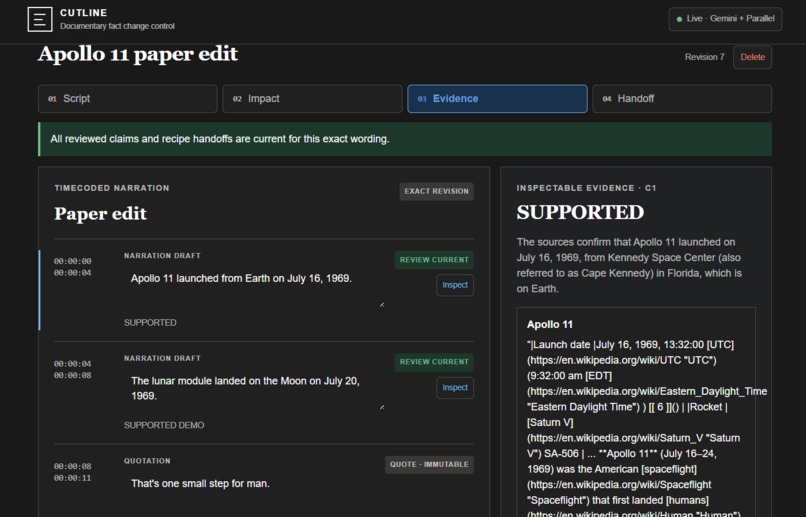Image resolution: width=806 pixels, height=517 pixels.
Task: Select the quotation "That's one small step for man."
Action: tap(200, 484)
